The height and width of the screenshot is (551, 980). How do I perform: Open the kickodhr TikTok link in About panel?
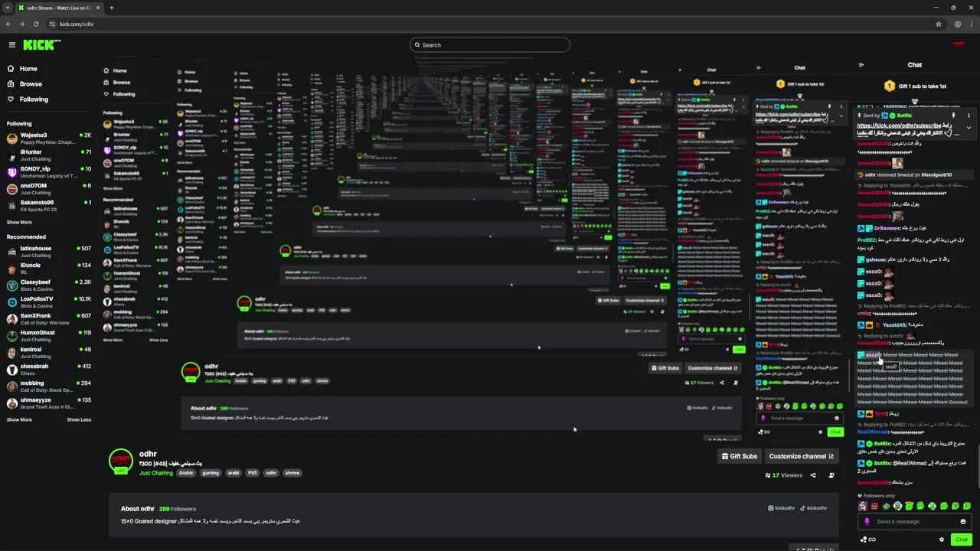click(x=814, y=508)
